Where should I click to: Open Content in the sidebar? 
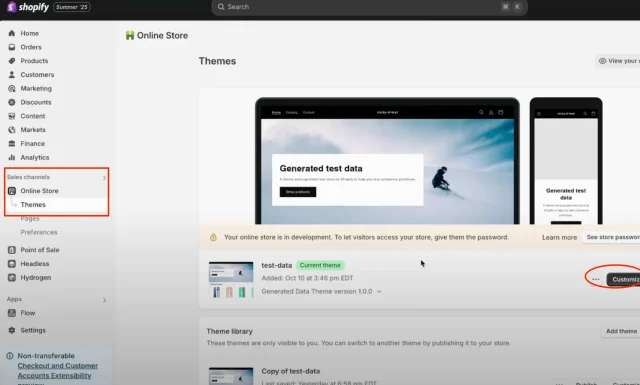[33, 116]
